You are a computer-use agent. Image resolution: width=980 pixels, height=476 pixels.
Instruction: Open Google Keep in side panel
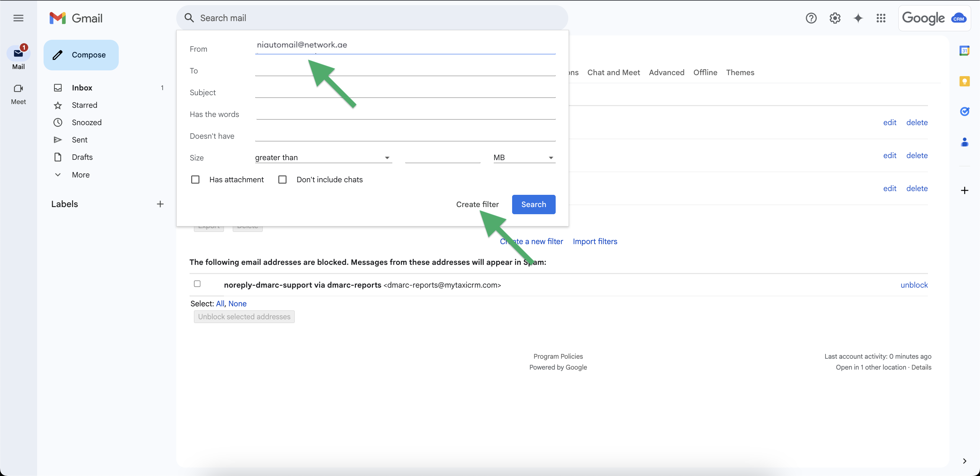(x=964, y=81)
